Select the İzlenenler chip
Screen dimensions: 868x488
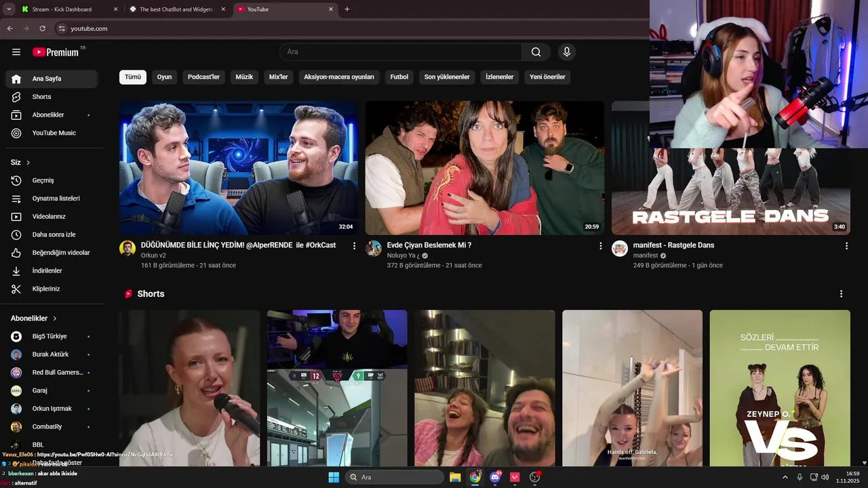(500, 77)
